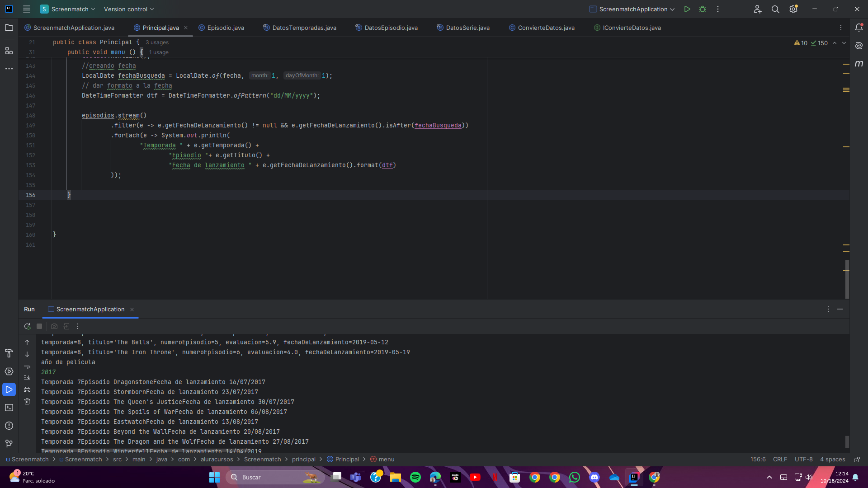Open Maven tool window m icon
The height and width of the screenshot is (488, 868).
click(859, 64)
